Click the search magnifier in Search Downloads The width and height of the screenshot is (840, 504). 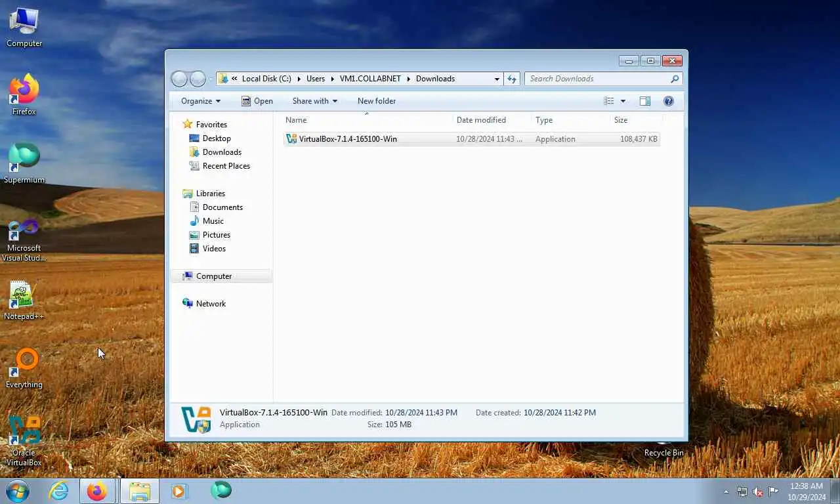point(675,79)
